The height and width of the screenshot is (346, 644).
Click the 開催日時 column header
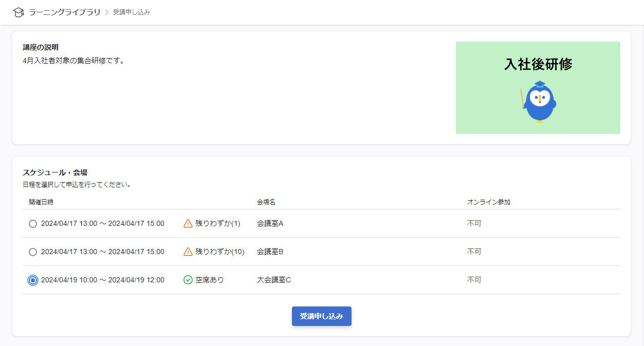[41, 202]
